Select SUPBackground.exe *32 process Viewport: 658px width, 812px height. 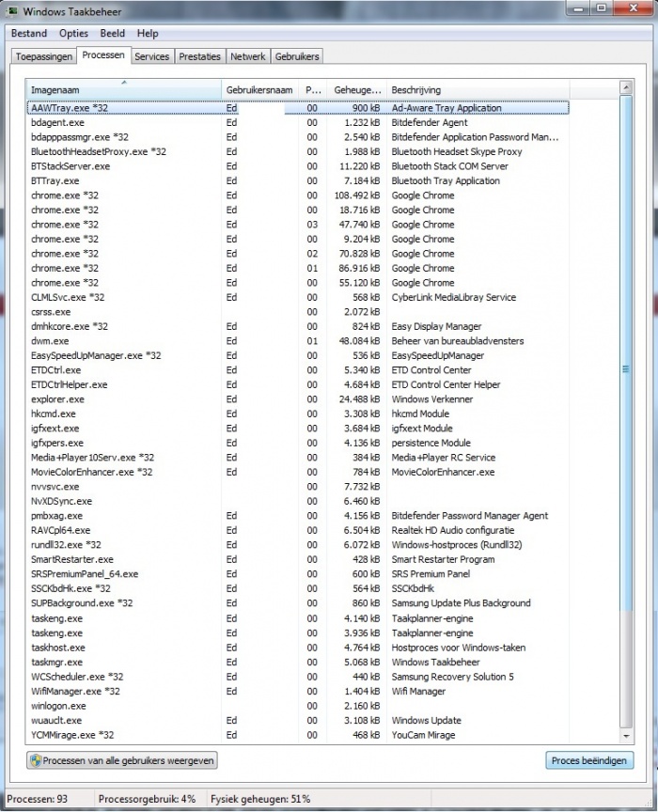click(x=297, y=603)
